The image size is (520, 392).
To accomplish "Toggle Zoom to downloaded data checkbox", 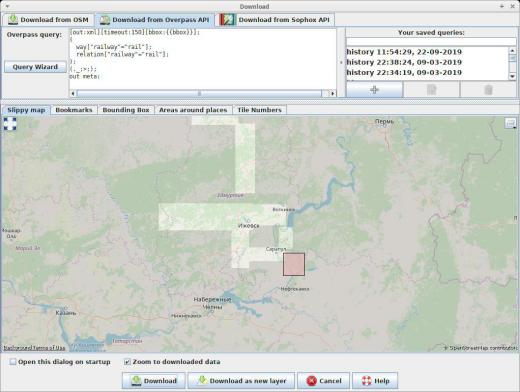I will [127, 362].
